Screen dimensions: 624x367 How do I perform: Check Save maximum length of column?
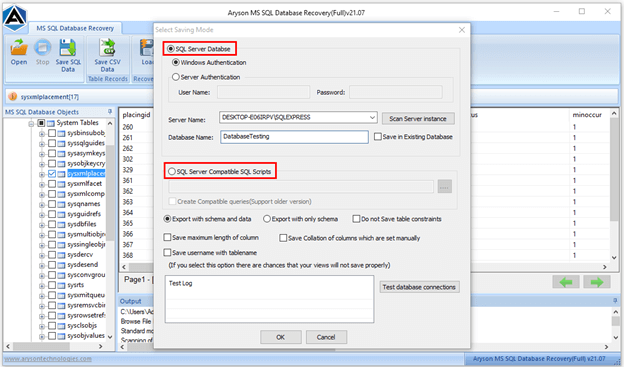pyautogui.click(x=168, y=238)
